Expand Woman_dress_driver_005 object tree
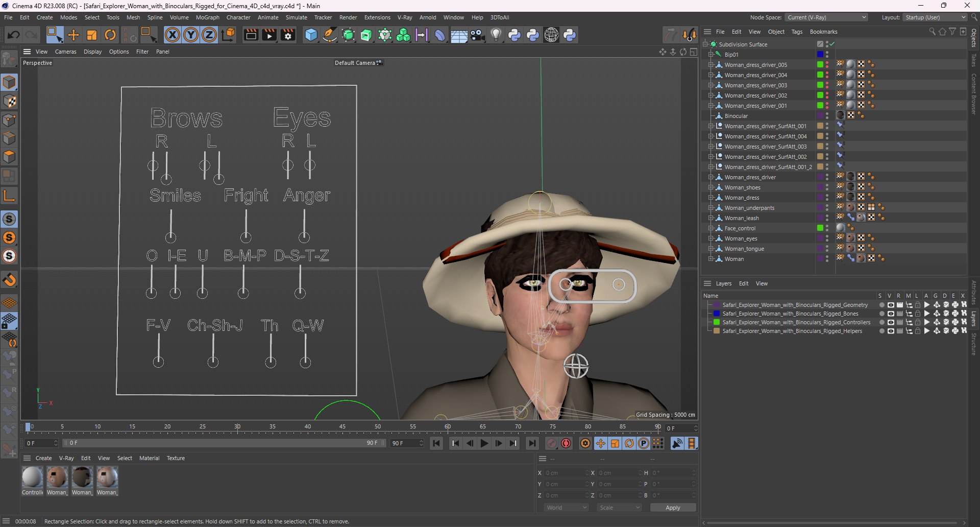This screenshot has width=980, height=527. (x=710, y=65)
